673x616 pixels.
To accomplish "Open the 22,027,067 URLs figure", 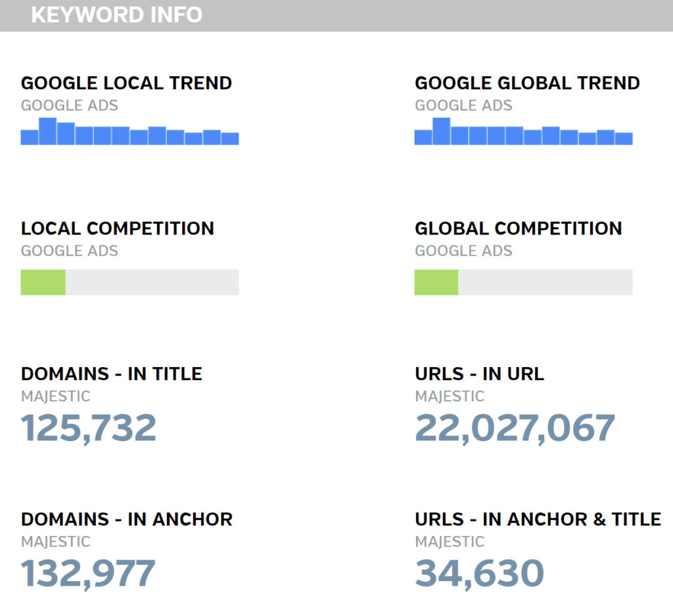I will [x=515, y=428].
